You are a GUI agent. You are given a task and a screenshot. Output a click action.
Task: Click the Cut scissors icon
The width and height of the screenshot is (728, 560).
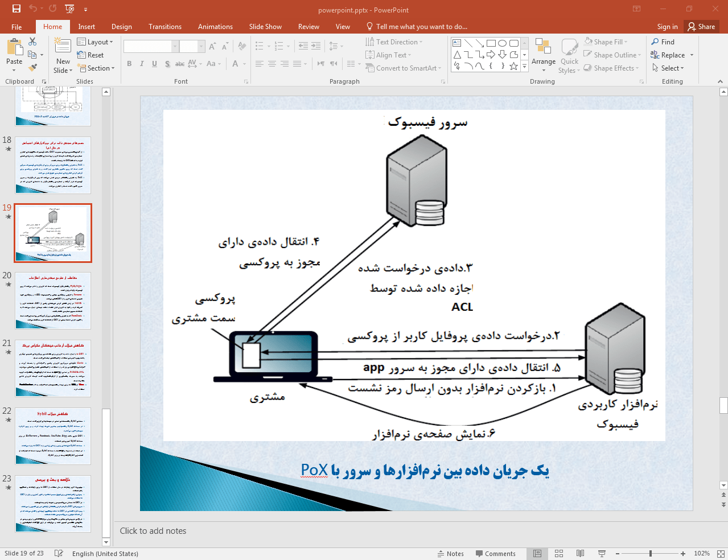(x=32, y=42)
